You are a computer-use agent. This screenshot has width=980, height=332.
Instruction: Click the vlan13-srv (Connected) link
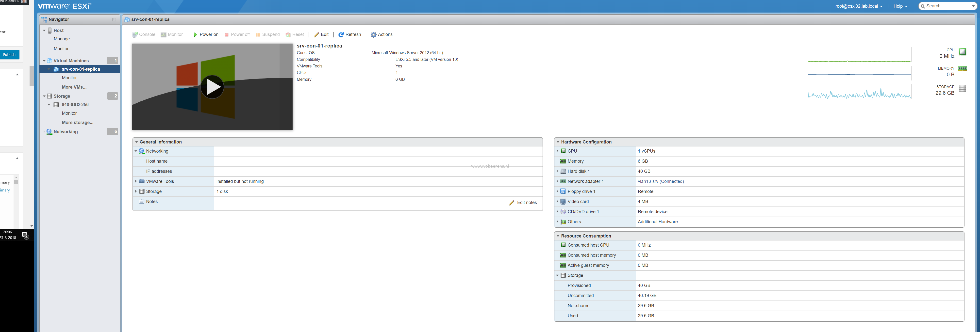(661, 181)
